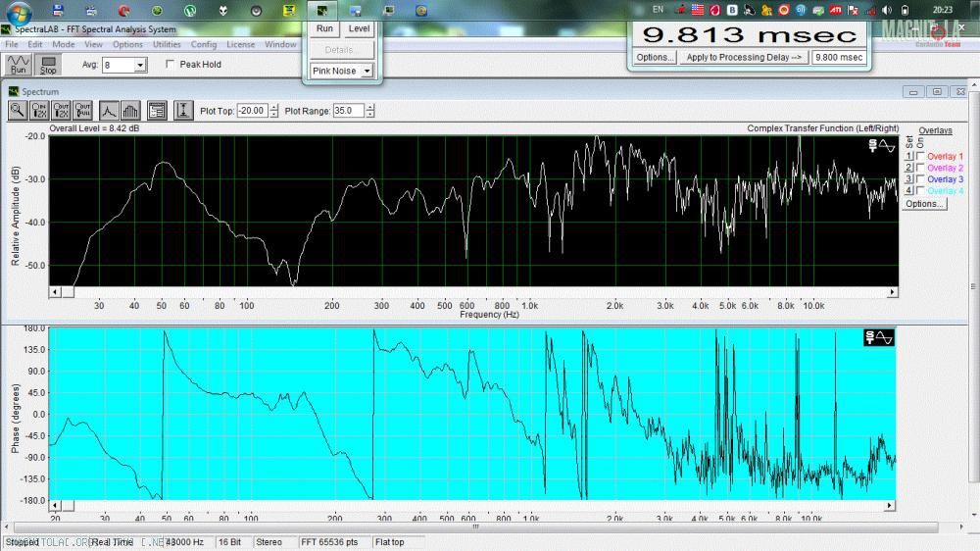Click the amplitude plot horizontal scrollbar right arrow

coord(893,292)
